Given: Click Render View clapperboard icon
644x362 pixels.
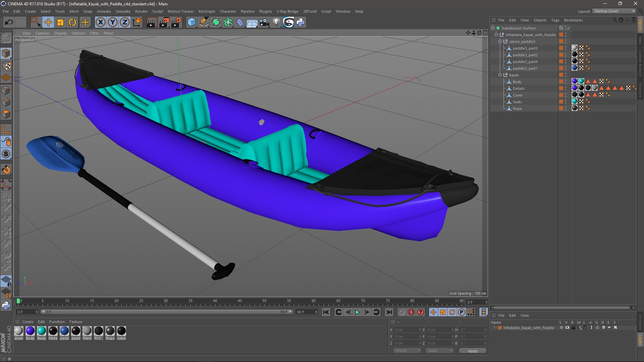Looking at the screenshot, I should [x=152, y=22].
